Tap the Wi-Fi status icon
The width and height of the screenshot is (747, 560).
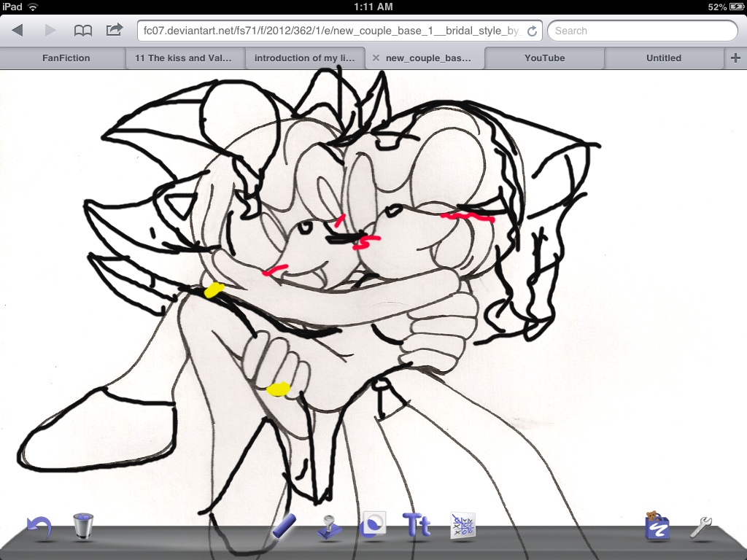(33, 7)
